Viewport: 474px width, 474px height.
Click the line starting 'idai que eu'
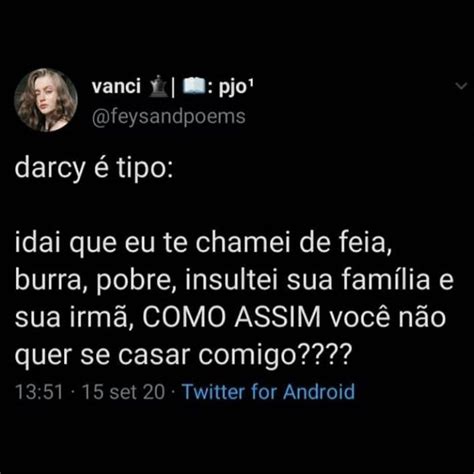click(x=203, y=243)
